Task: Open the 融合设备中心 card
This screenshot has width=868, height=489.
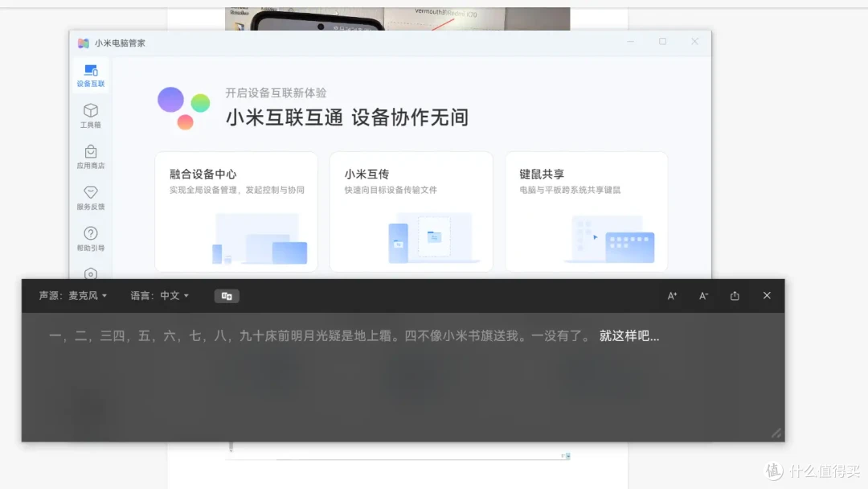Action: [236, 212]
